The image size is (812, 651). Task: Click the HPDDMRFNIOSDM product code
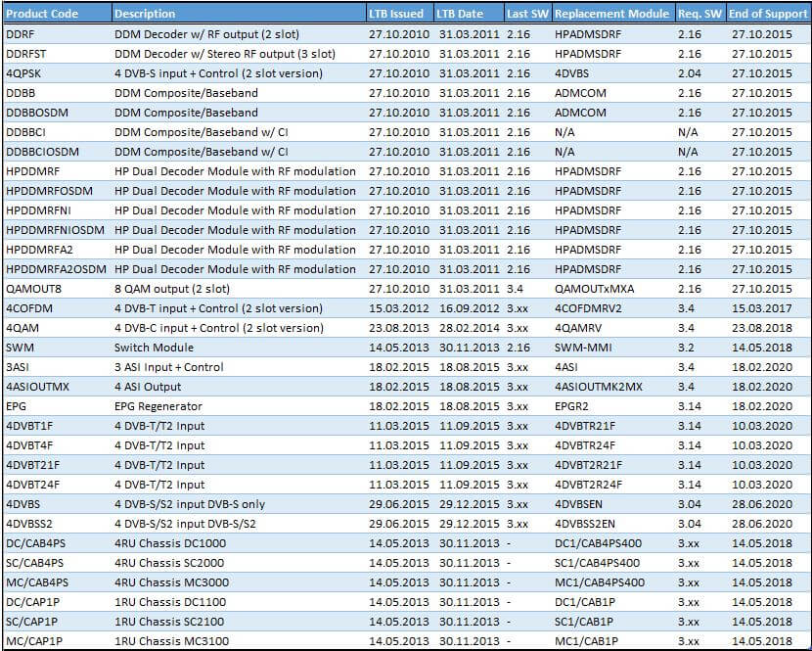click(55, 230)
